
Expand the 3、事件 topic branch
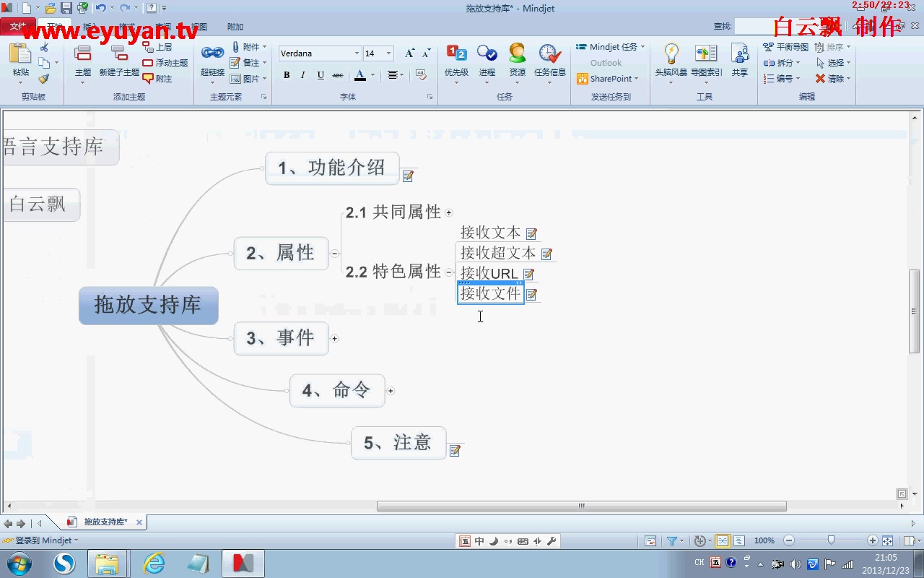point(334,338)
